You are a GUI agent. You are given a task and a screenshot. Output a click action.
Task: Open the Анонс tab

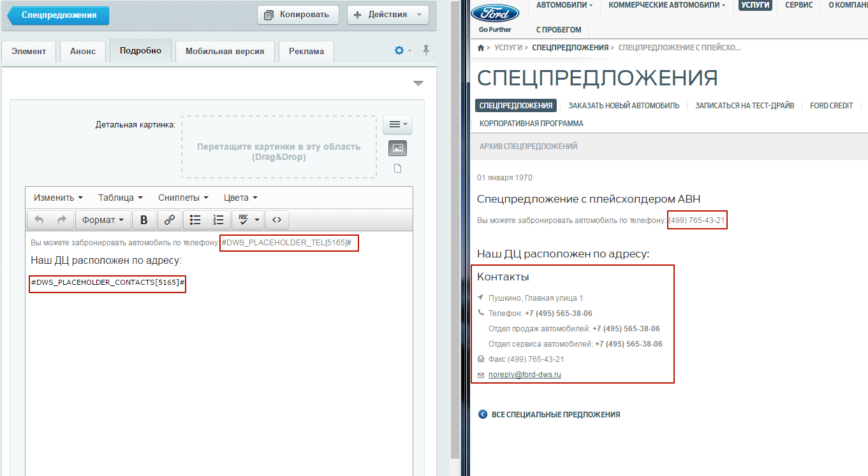tap(83, 52)
